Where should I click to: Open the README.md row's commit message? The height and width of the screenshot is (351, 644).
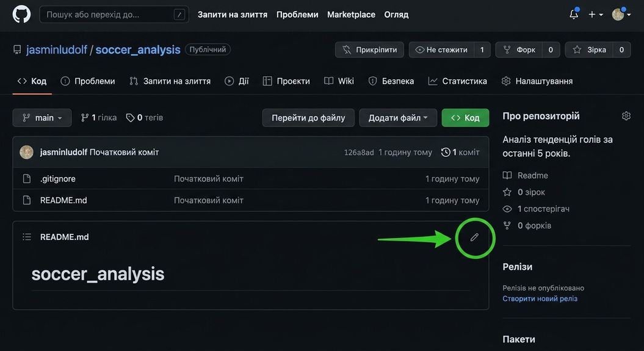pyautogui.click(x=209, y=200)
